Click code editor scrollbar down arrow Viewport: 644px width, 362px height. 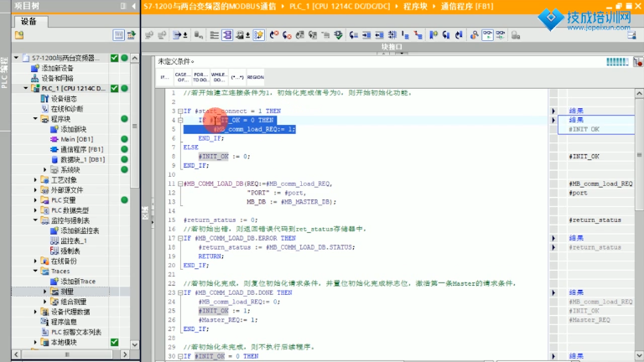click(x=639, y=355)
